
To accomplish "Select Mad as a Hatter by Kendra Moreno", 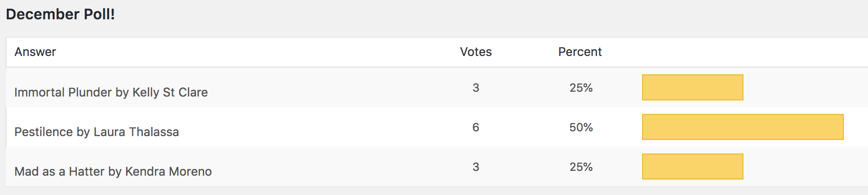I will (113, 171).
